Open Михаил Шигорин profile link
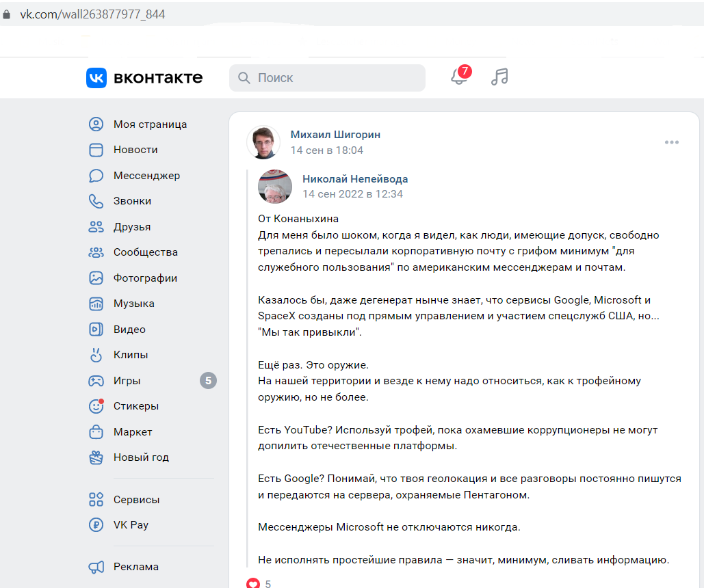 click(335, 134)
